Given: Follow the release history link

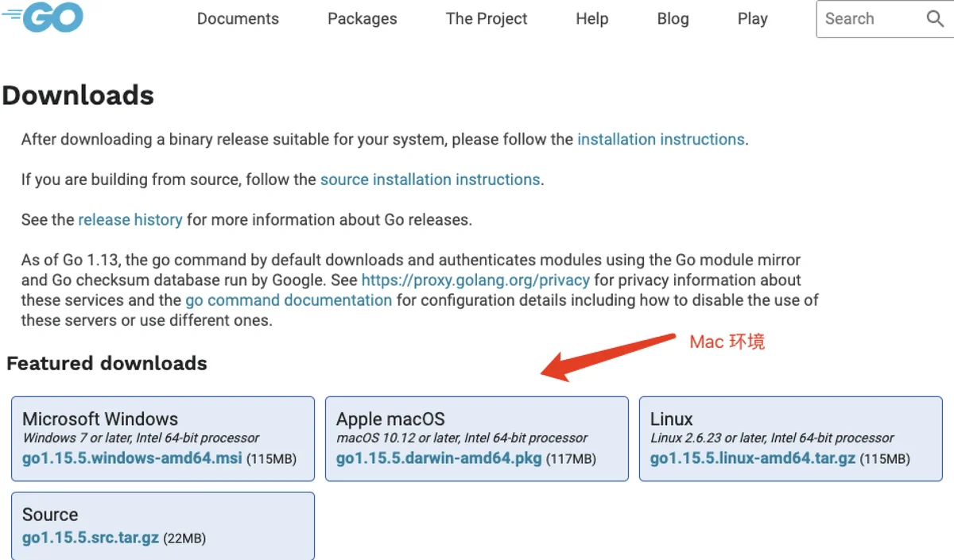Looking at the screenshot, I should 130,220.
